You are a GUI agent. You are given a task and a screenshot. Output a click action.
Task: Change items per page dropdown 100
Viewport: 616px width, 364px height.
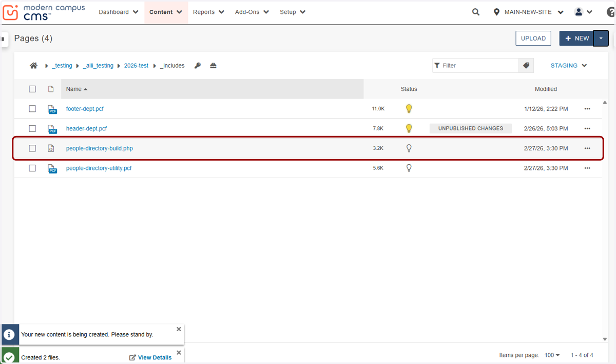click(x=552, y=355)
